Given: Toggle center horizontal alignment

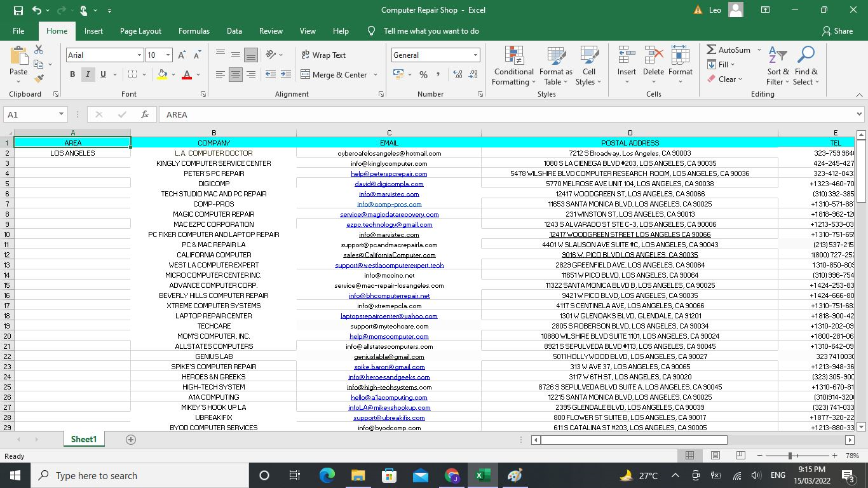Looking at the screenshot, I should (236, 74).
